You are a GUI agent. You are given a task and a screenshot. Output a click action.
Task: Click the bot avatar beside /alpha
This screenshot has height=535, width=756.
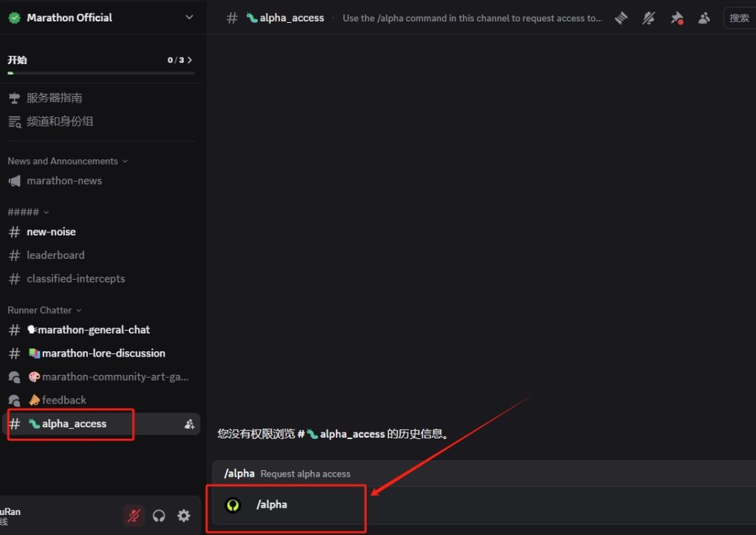point(233,505)
